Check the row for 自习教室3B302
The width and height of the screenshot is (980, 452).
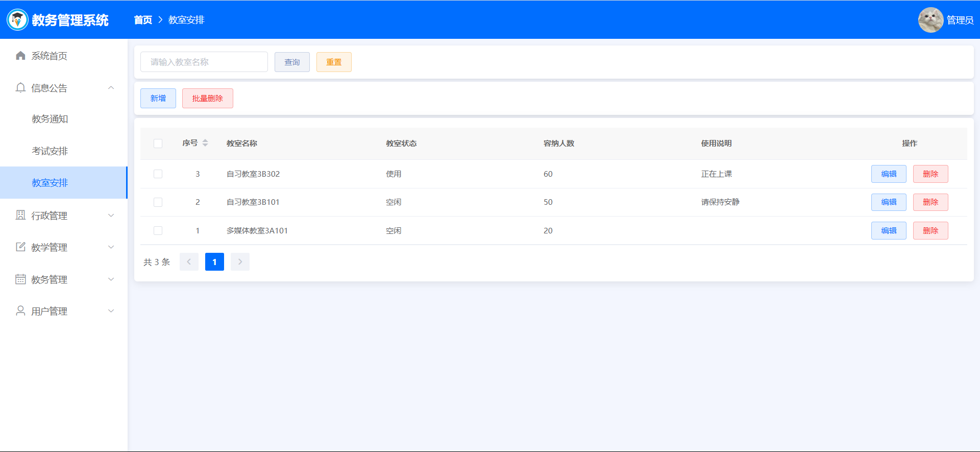point(158,174)
